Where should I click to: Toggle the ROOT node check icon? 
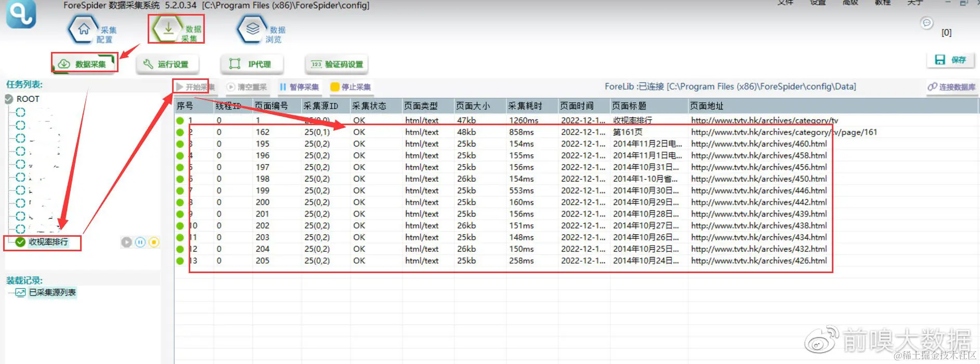(9, 99)
